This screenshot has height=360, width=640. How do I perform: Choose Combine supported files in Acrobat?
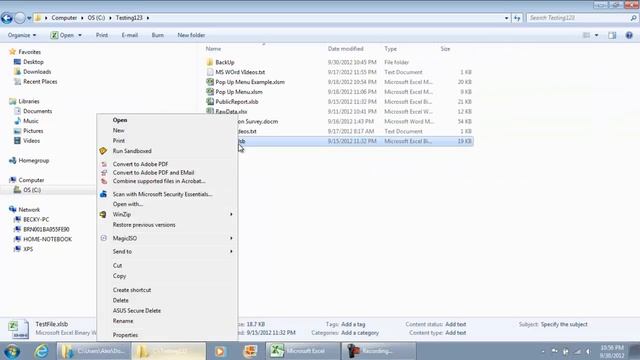tap(159, 181)
